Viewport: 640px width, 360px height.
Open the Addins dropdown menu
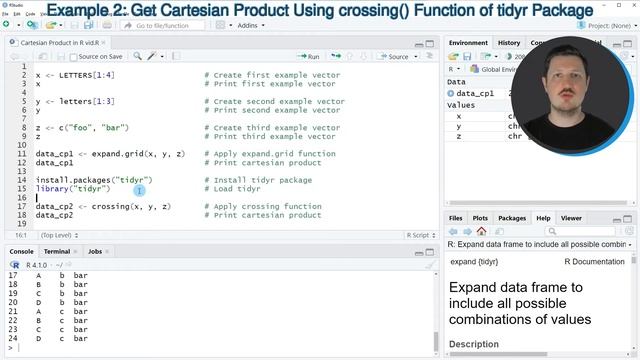tap(251, 25)
